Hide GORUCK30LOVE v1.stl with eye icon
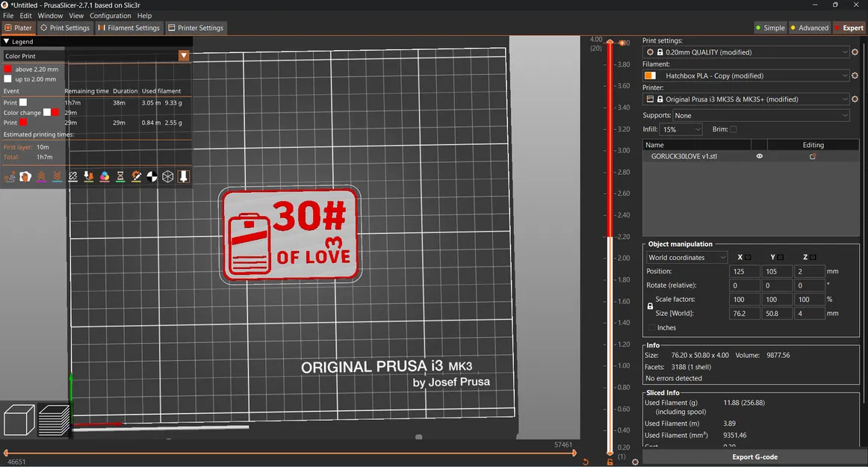The width and height of the screenshot is (868, 467). [x=759, y=157]
